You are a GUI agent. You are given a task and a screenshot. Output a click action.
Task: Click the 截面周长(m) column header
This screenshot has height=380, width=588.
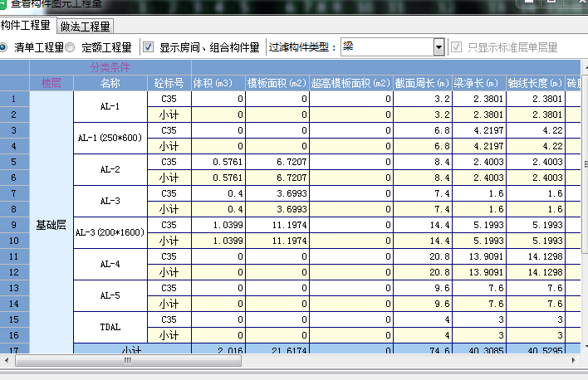[423, 83]
